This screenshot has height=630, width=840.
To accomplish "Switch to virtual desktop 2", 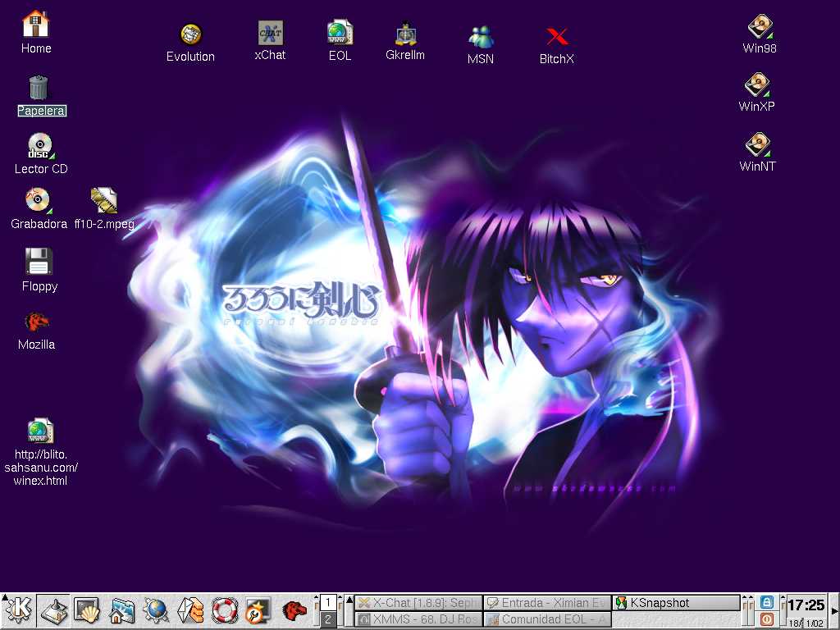I will (328, 619).
